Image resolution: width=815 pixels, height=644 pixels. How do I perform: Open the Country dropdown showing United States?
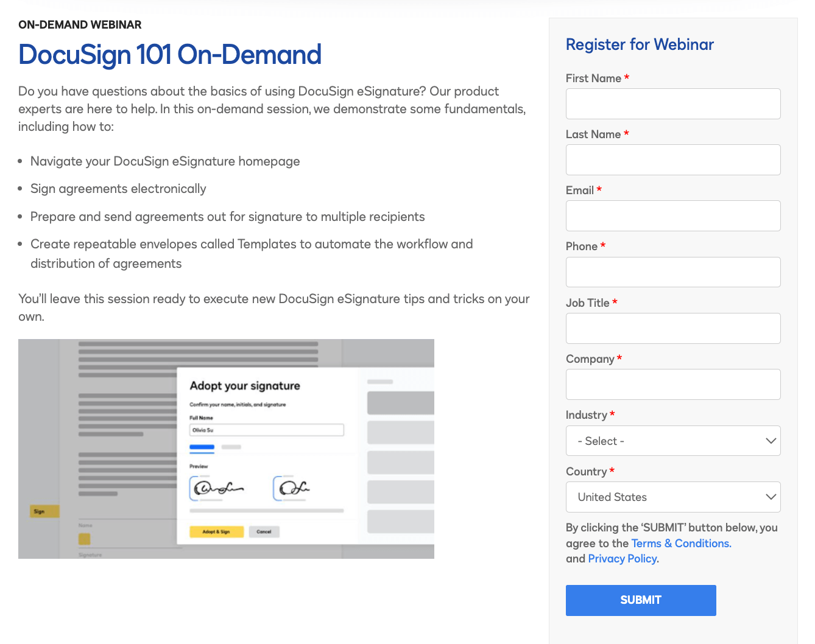click(x=673, y=497)
